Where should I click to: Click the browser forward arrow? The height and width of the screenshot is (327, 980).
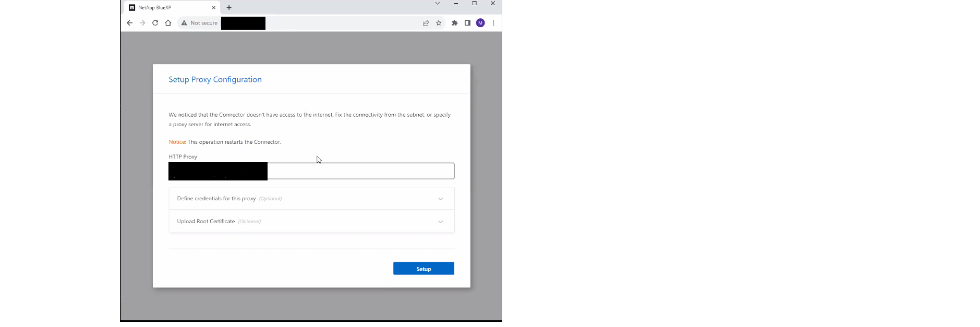(x=142, y=23)
